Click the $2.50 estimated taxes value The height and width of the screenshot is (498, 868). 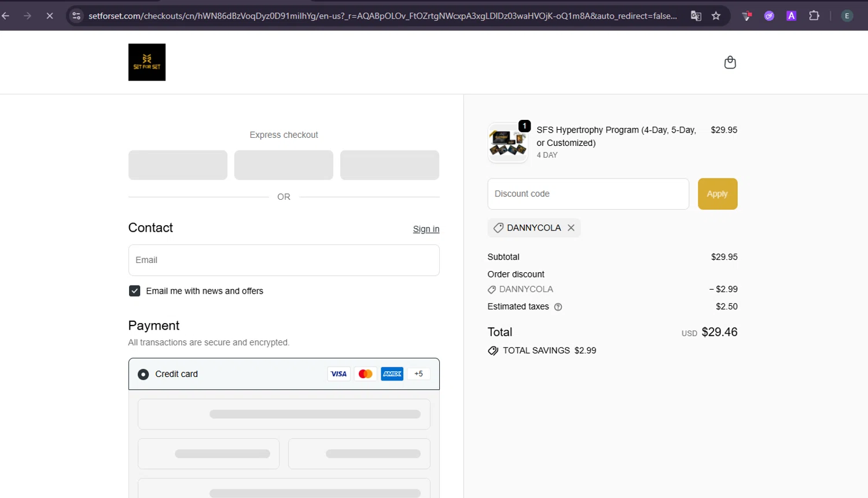point(727,306)
